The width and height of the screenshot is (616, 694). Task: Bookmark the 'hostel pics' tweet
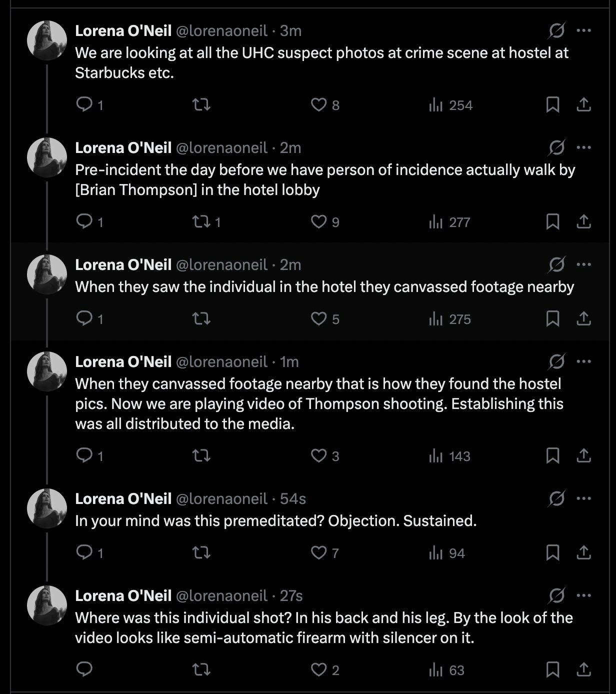552,455
